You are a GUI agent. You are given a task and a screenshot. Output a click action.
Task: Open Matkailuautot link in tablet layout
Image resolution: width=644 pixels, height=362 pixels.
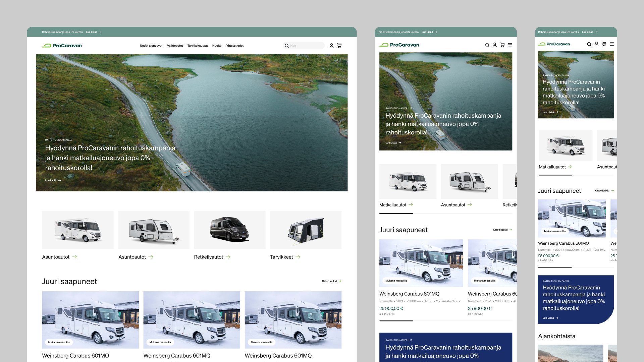pos(396,205)
